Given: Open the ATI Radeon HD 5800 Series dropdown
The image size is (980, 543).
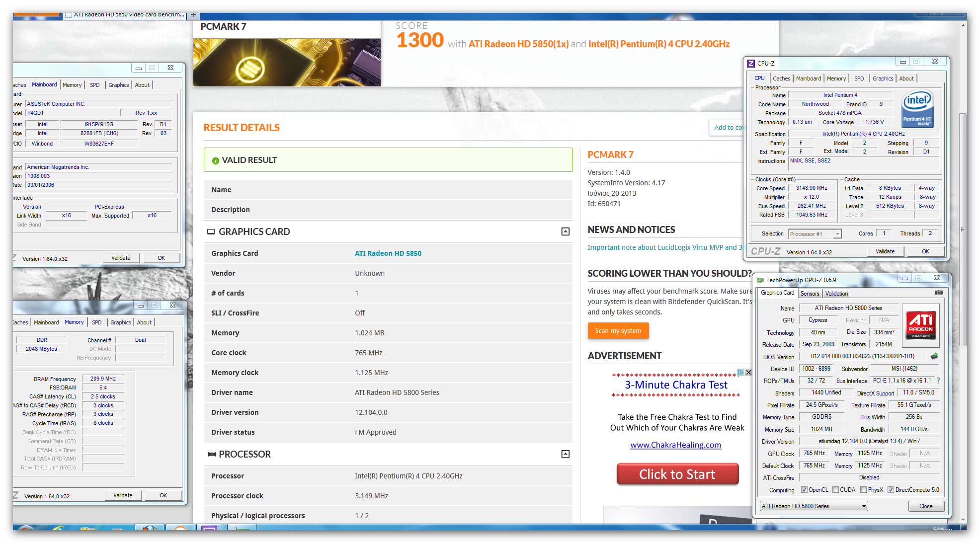Looking at the screenshot, I should click(x=814, y=506).
